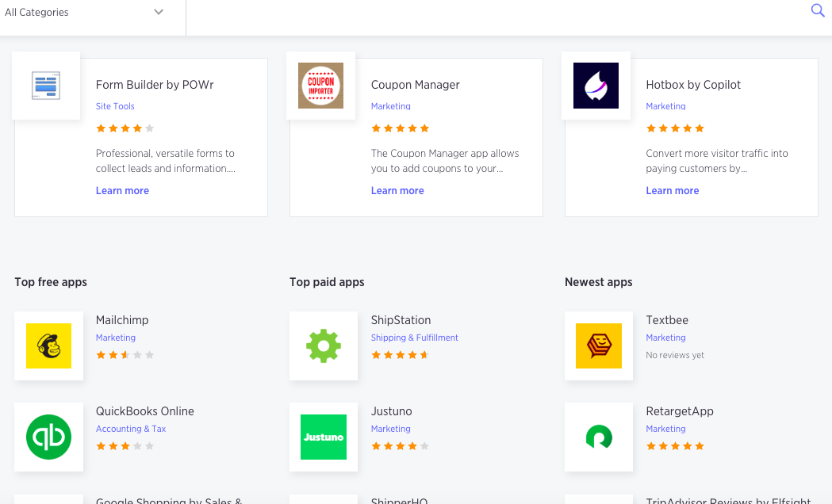Click Learn more under Form Builder
The height and width of the screenshot is (504, 832).
tap(122, 191)
